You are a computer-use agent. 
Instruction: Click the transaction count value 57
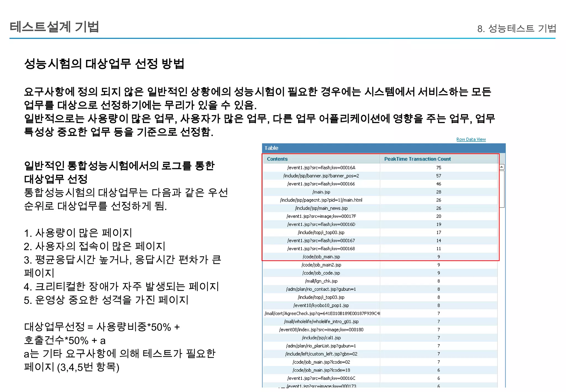pos(439,176)
